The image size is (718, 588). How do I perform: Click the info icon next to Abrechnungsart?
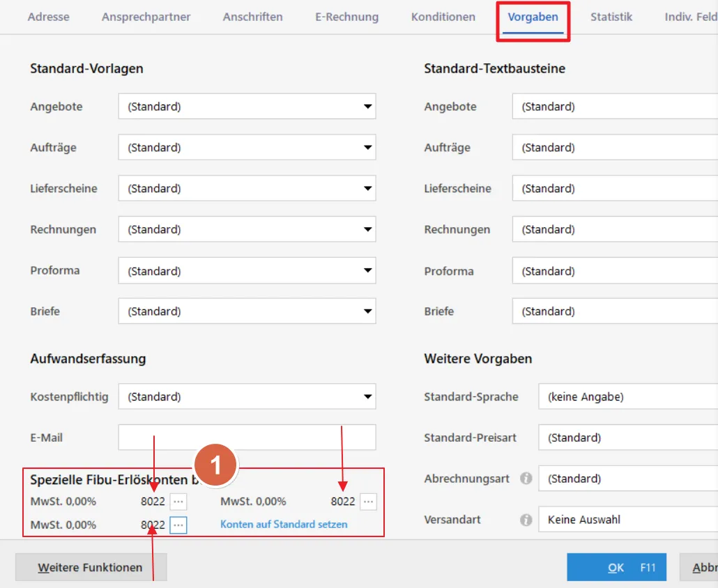(526, 479)
